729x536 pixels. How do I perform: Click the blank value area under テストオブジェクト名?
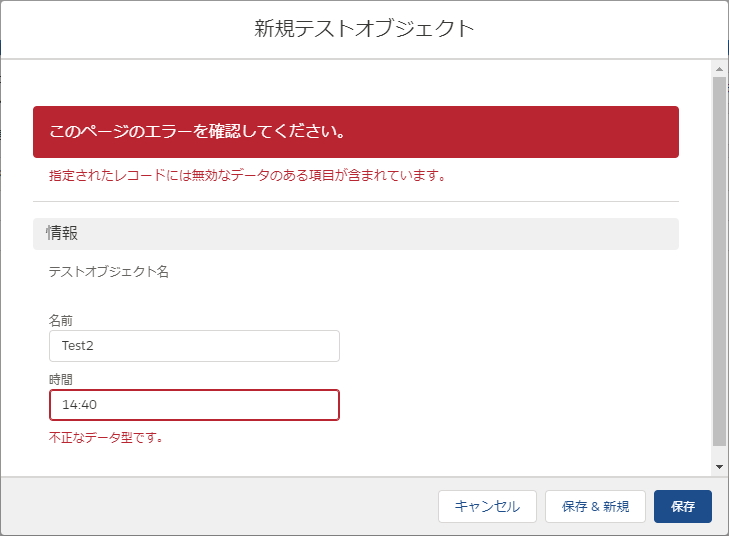coord(194,293)
